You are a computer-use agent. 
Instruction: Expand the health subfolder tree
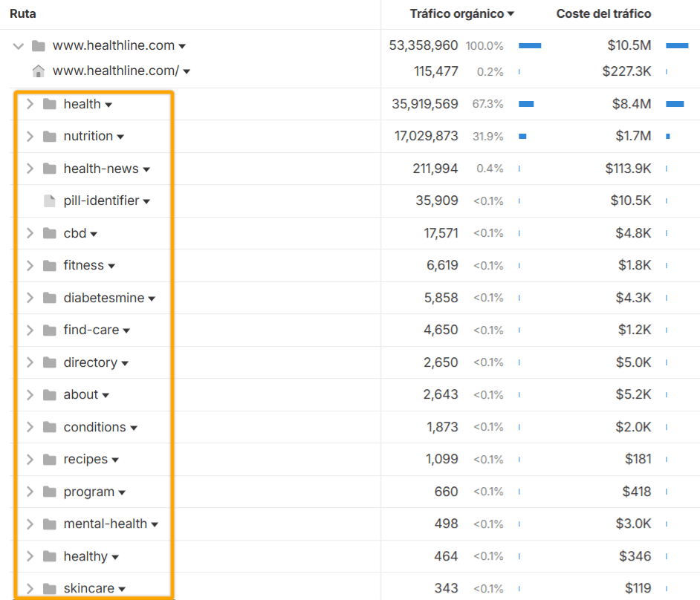point(30,104)
